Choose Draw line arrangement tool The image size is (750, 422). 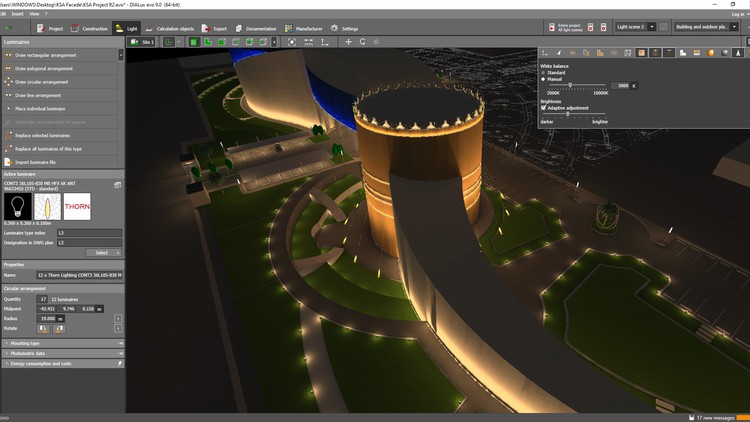point(40,95)
